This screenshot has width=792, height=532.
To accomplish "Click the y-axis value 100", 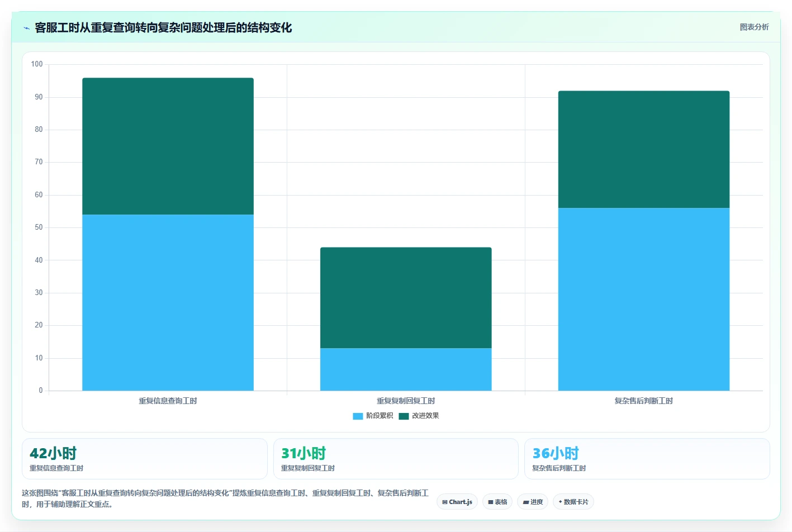I will coord(37,64).
